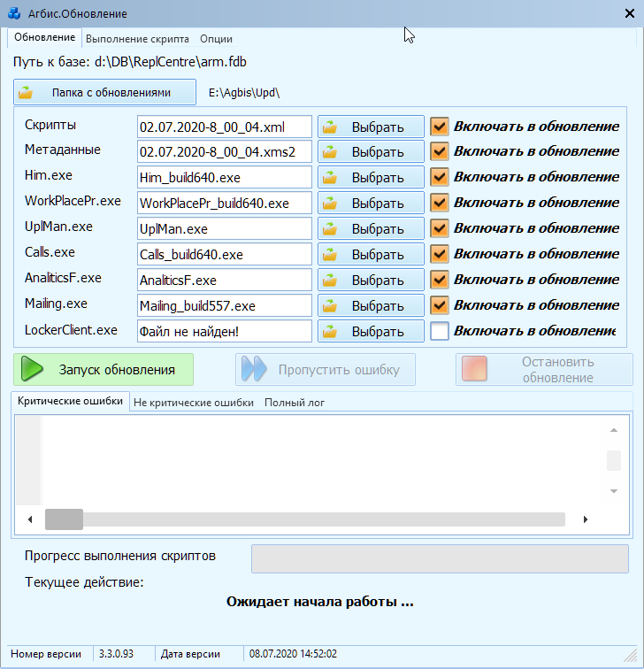Click Выбрать text for Mailing.exe row
The height and width of the screenshot is (669, 644).
(378, 306)
